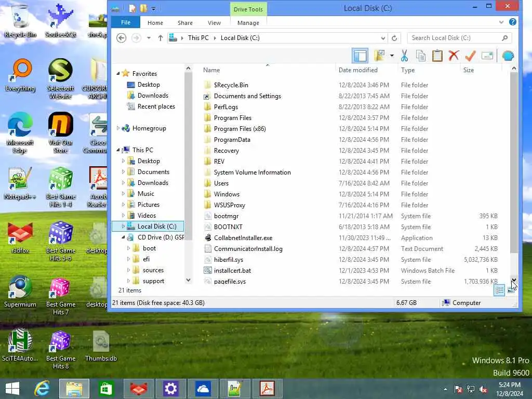Click the Rename toolbar icon
The width and height of the screenshot is (532, 399).
(x=487, y=56)
